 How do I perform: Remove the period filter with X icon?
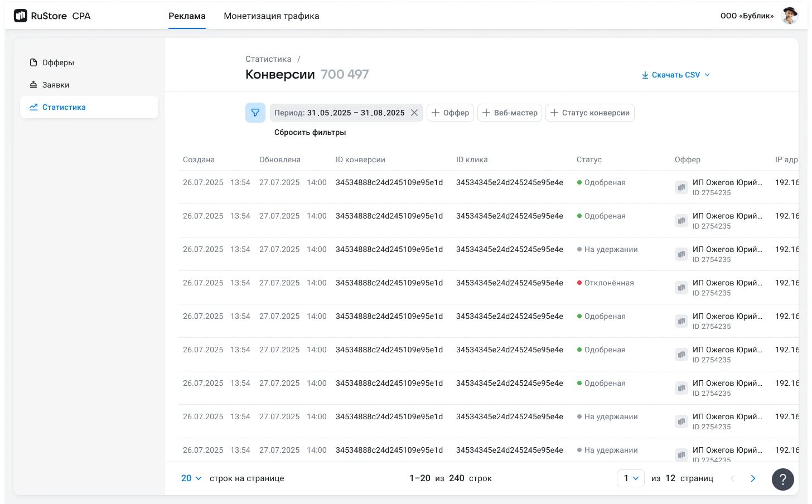(x=414, y=113)
